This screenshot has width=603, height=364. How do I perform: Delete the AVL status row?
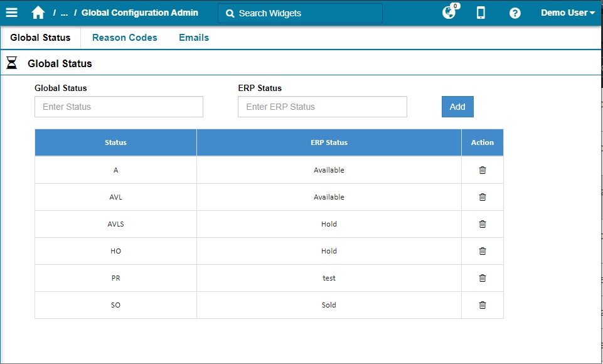pos(482,197)
